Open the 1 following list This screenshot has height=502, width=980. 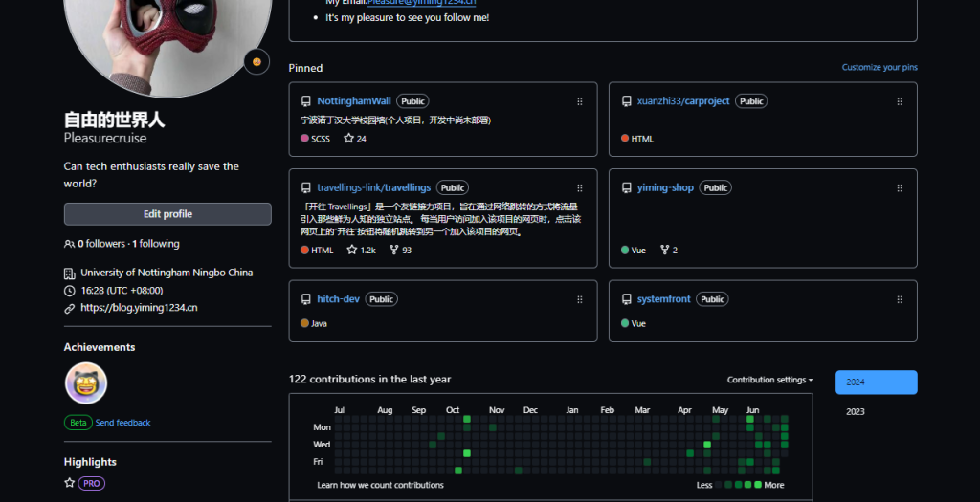[x=156, y=244]
